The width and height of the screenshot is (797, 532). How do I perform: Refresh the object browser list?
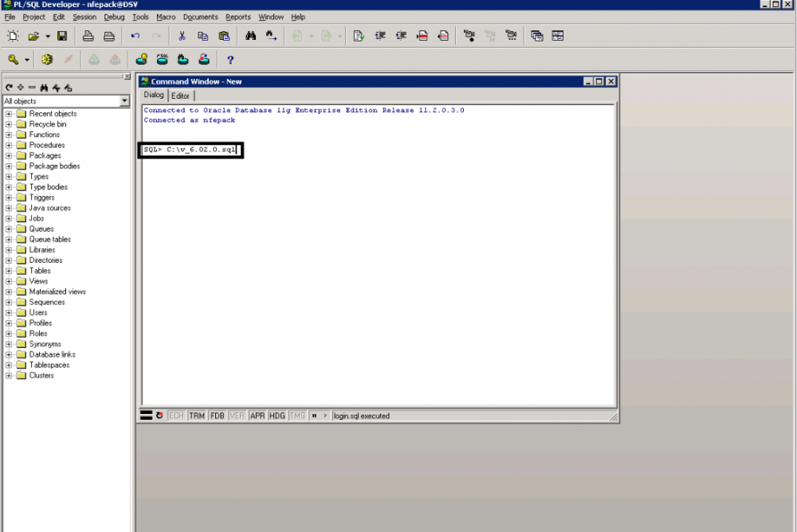[x=9, y=88]
